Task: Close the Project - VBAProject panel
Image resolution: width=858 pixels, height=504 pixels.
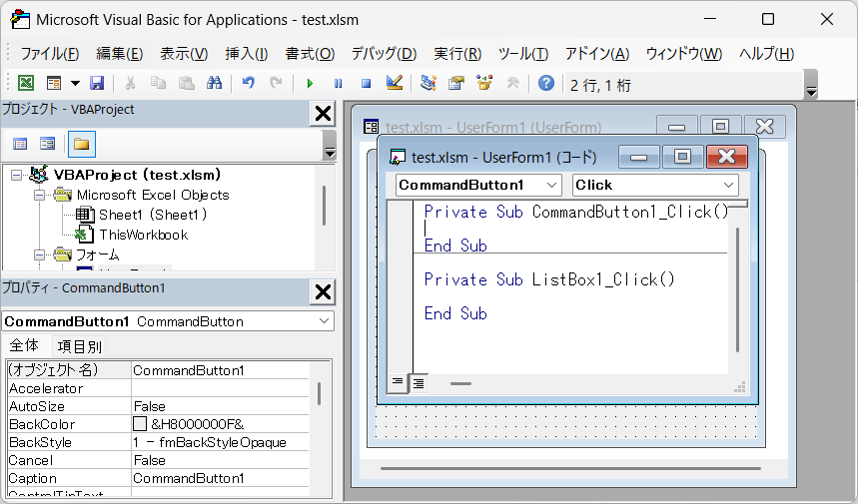Action: pos(323,114)
